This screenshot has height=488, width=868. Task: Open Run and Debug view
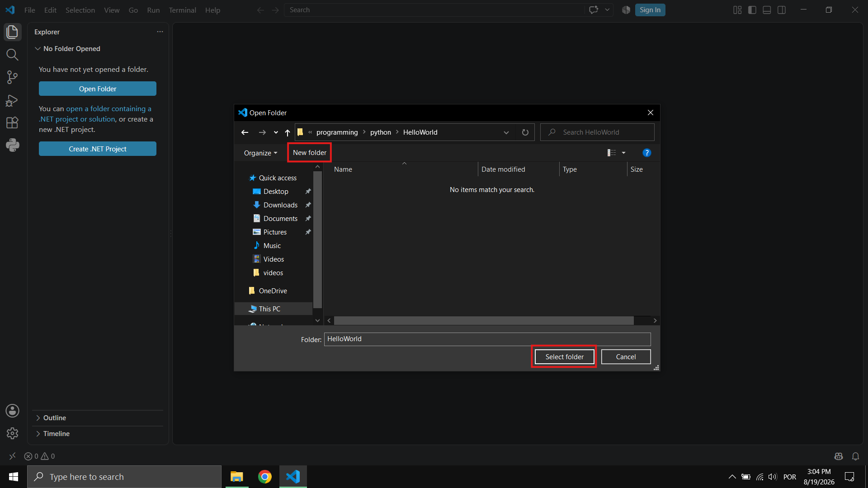click(12, 100)
